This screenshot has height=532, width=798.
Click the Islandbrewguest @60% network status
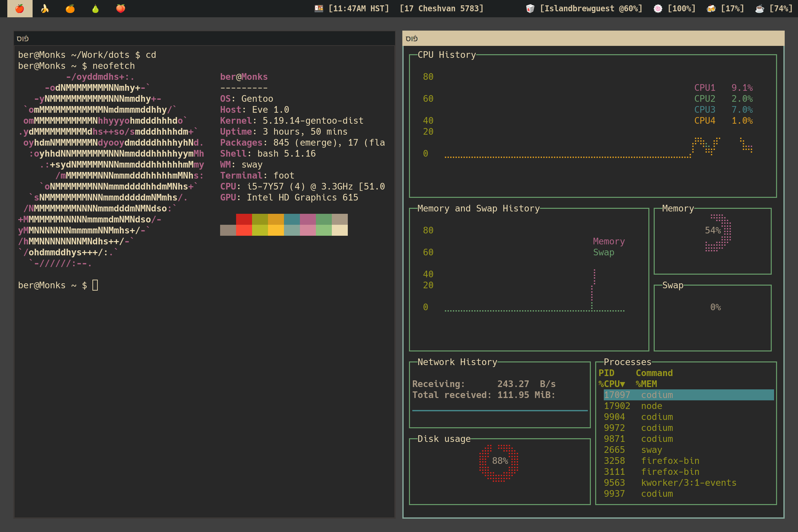pos(591,9)
